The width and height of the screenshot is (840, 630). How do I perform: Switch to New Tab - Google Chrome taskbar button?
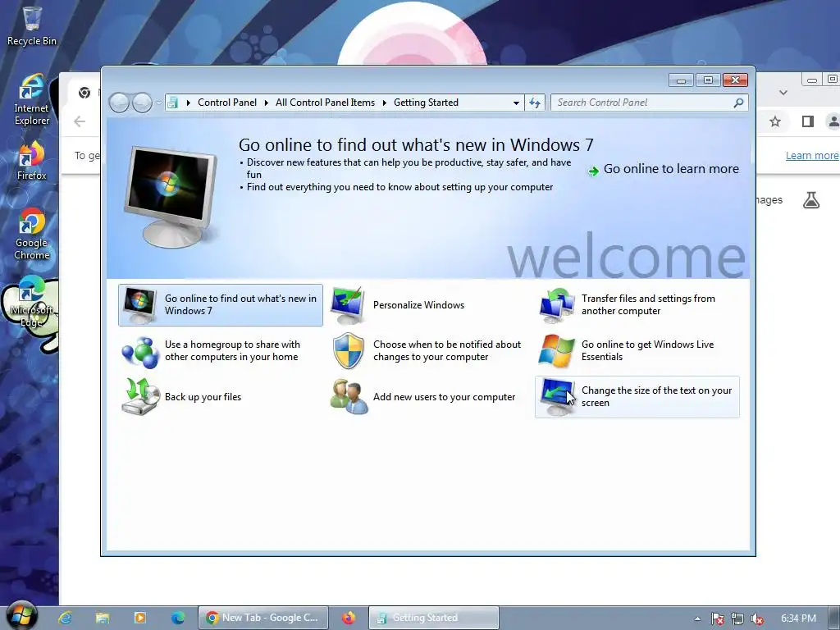coord(263,618)
